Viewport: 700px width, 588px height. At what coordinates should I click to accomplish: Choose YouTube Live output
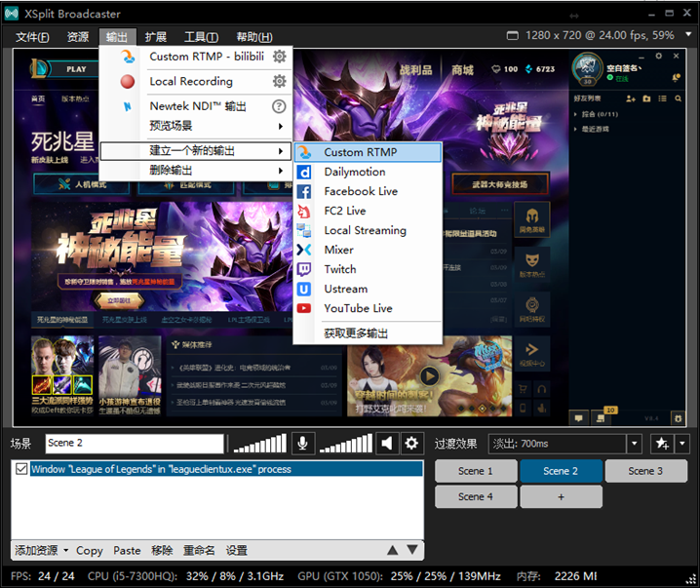coord(368,308)
